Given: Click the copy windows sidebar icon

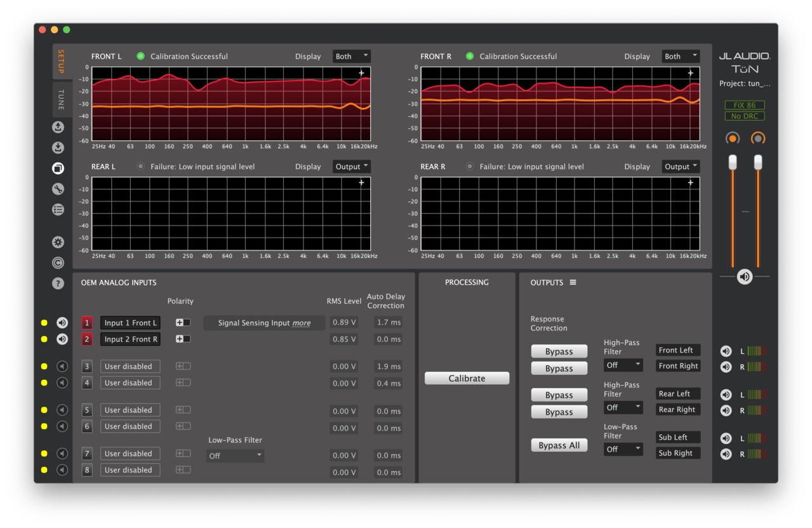Looking at the screenshot, I should click(58, 168).
